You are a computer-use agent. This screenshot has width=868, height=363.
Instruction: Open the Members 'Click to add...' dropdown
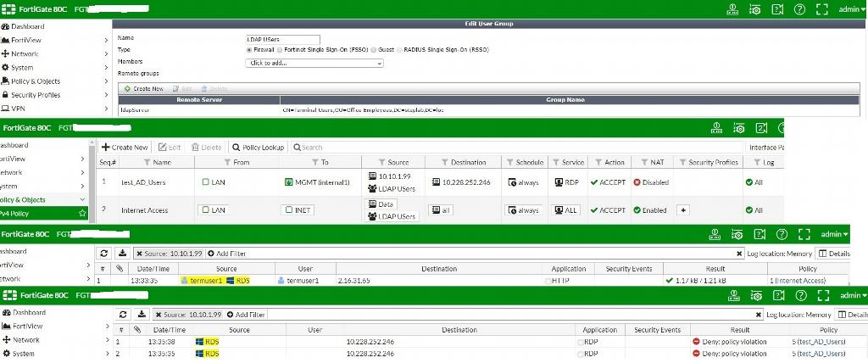[314, 63]
